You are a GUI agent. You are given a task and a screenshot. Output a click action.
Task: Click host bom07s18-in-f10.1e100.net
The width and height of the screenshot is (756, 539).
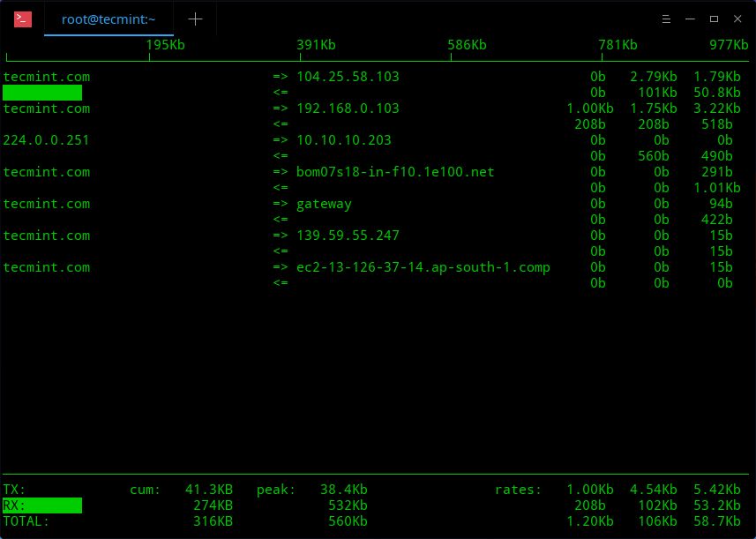coord(395,172)
